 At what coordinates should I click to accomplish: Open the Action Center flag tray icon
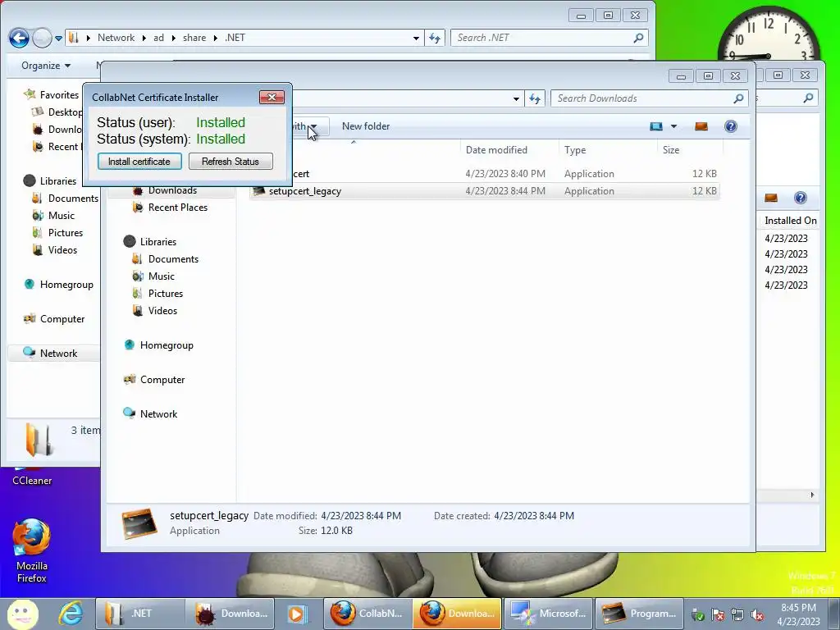click(718, 615)
